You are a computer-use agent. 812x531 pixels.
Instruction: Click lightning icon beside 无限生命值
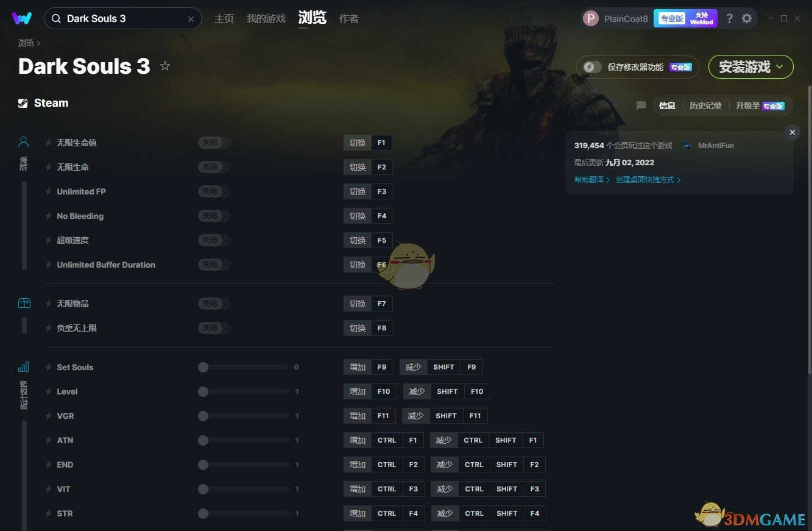point(49,143)
